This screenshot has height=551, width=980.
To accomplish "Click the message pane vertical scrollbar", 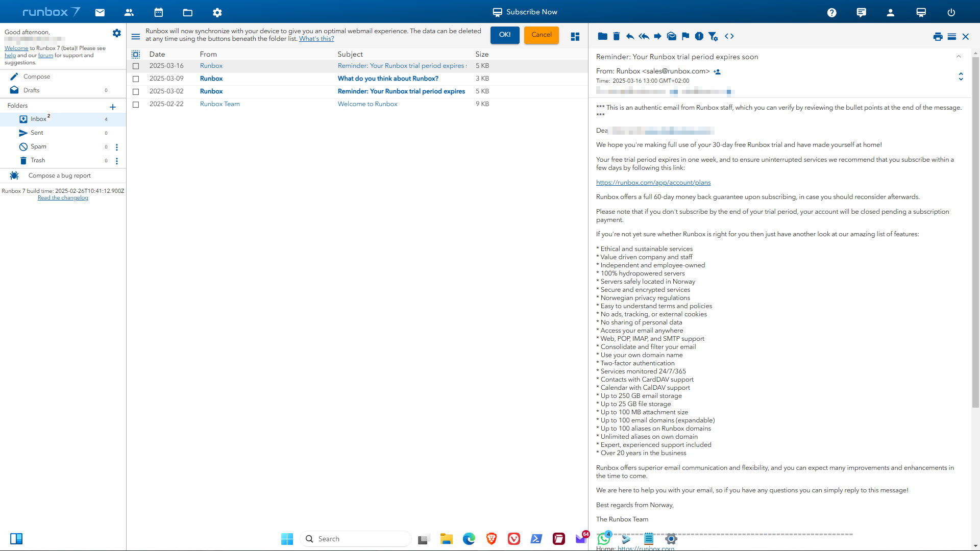I will point(975,230).
